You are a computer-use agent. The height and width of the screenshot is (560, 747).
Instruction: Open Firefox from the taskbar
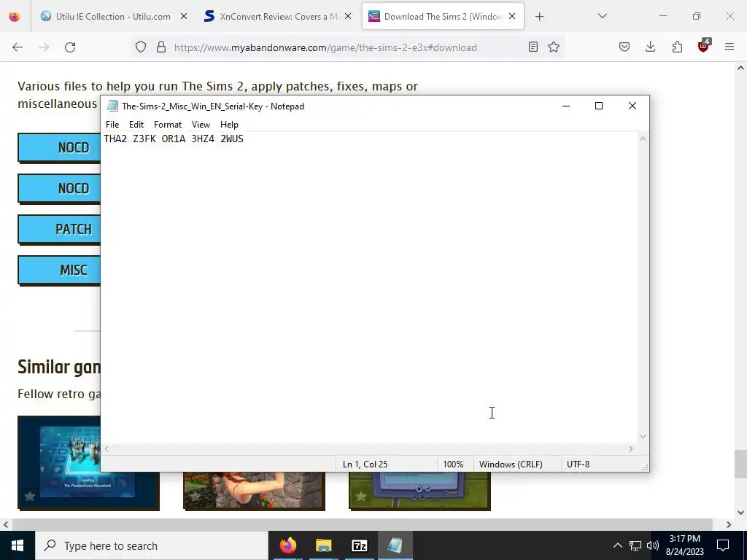287,545
